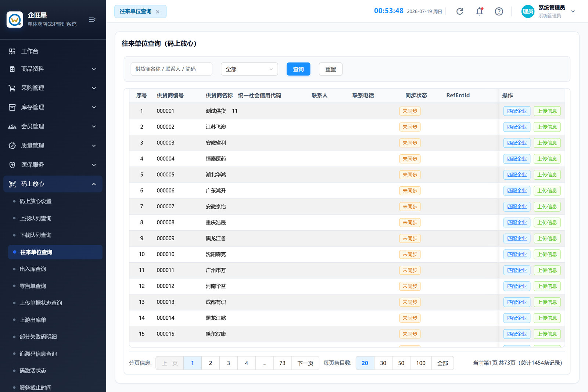Close the 往来单位查询 tab

(158, 12)
